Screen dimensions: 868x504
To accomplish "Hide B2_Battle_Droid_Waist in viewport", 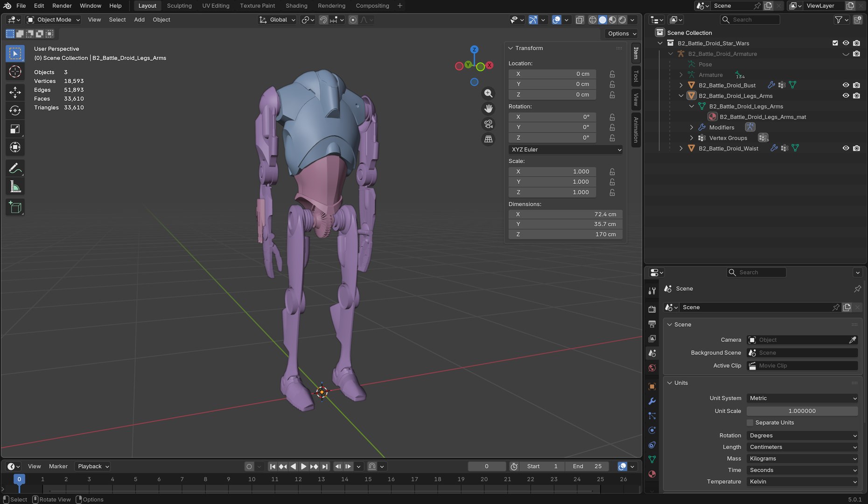I will coord(846,148).
